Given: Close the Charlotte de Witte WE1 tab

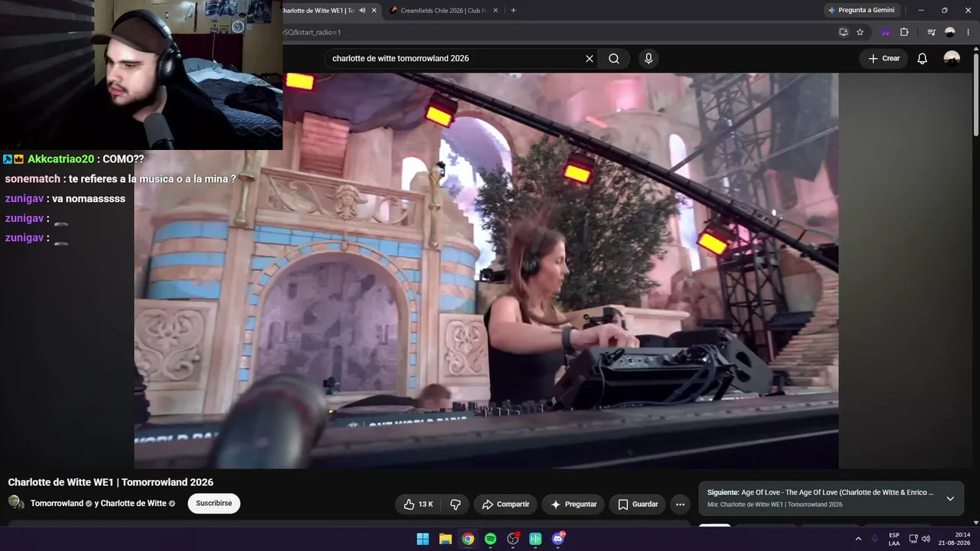Looking at the screenshot, I should (374, 11).
